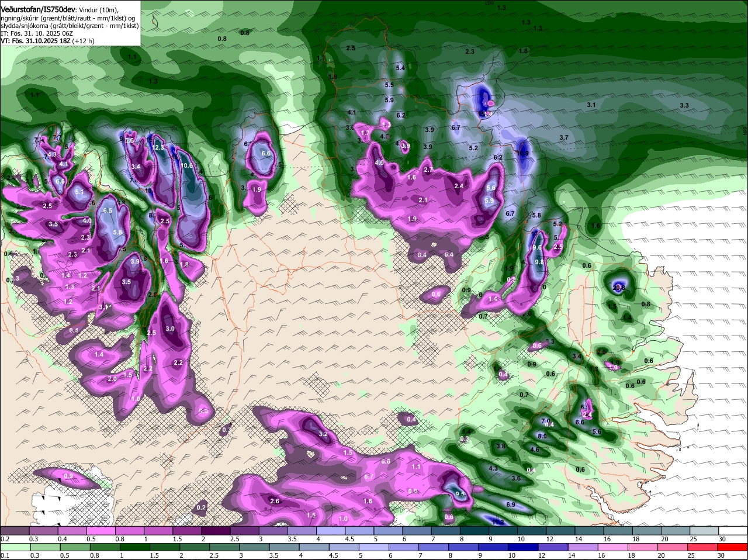
Task: Select the 0.2 swatch in the snow legend
Action: point(15,530)
